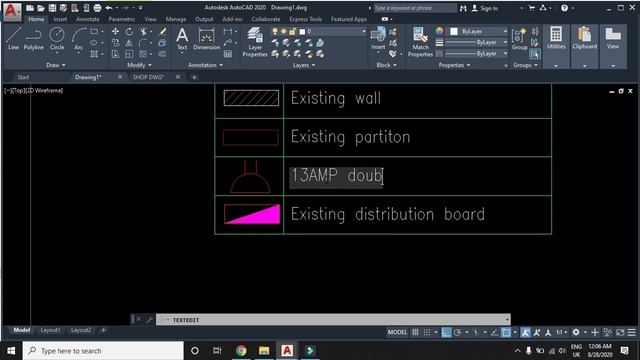
Task: Open the Parametric ribbon tab
Action: click(x=122, y=19)
